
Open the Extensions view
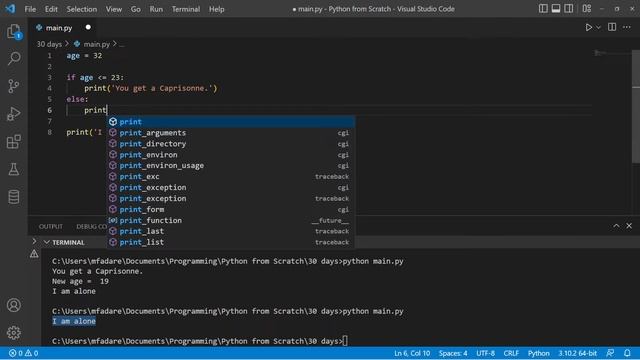coord(13,142)
